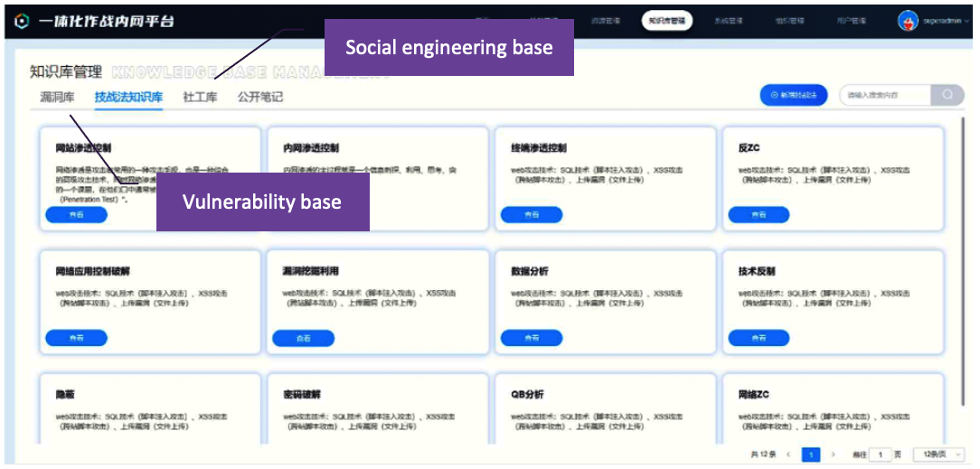Open 系统管理 in the top navigation
980x469 pixels.
coord(728,21)
